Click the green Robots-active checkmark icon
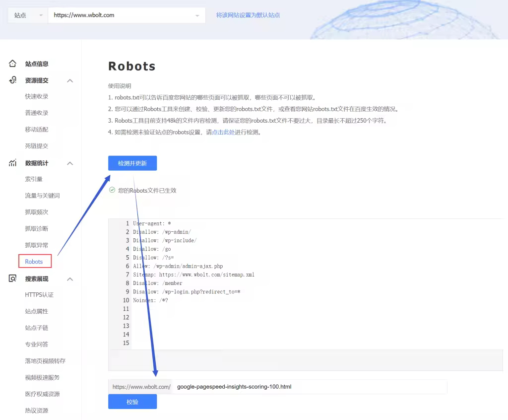Screen dimensions: 508x420 click(112, 190)
